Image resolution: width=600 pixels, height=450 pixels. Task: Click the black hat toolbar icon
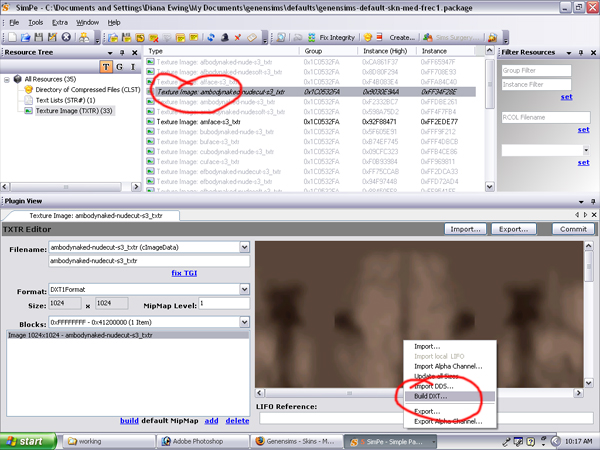225,37
